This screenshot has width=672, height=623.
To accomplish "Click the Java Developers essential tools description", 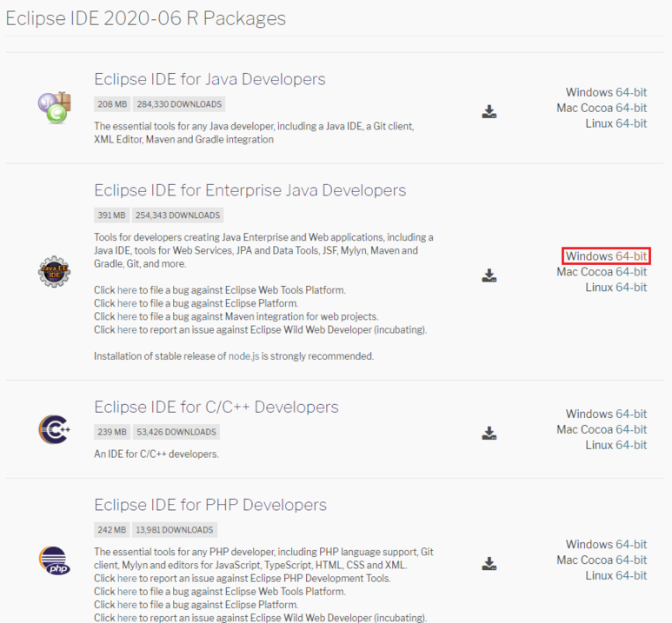I will tap(254, 133).
